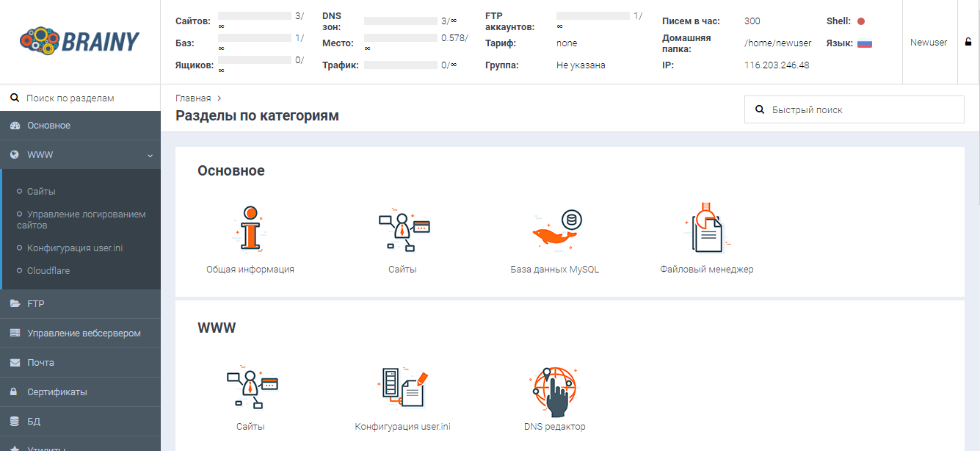Select Сертификаты in the sidebar menu
This screenshot has width=980, height=451.
[57, 392]
